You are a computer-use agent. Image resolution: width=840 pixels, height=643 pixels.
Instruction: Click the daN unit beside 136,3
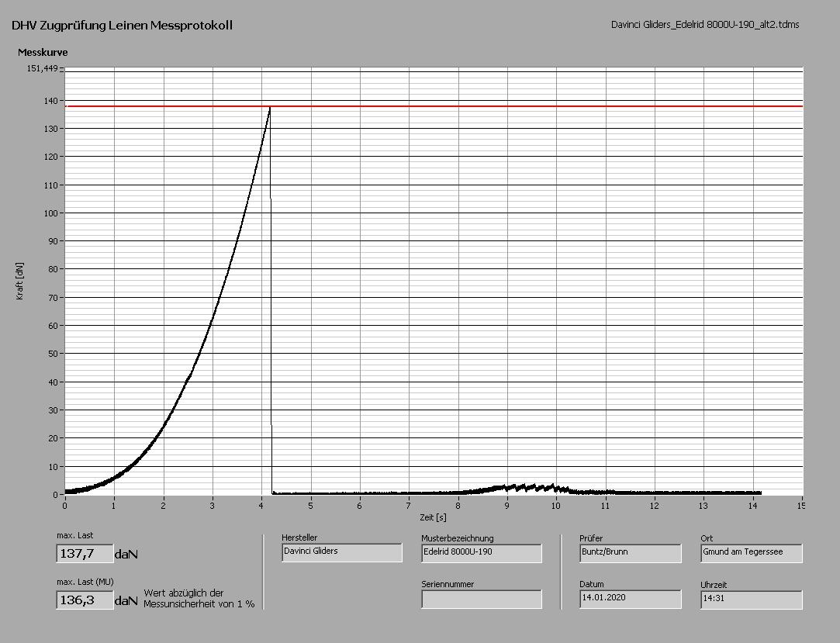126,601
